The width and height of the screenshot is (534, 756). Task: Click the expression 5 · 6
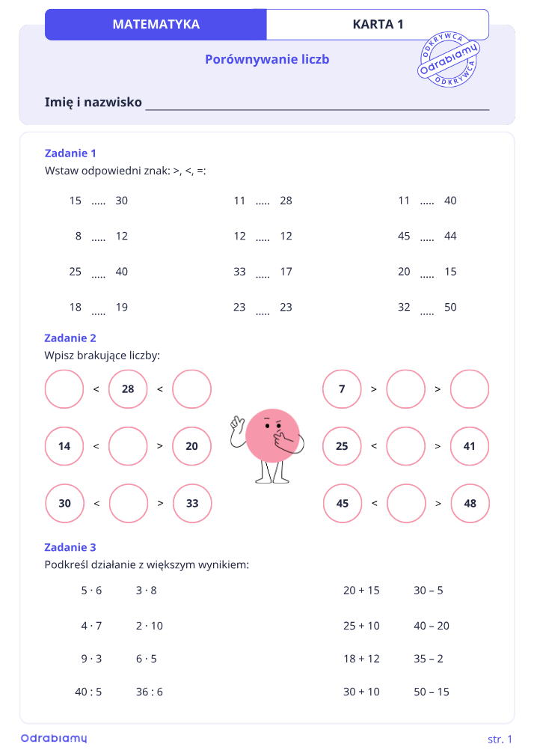click(91, 591)
